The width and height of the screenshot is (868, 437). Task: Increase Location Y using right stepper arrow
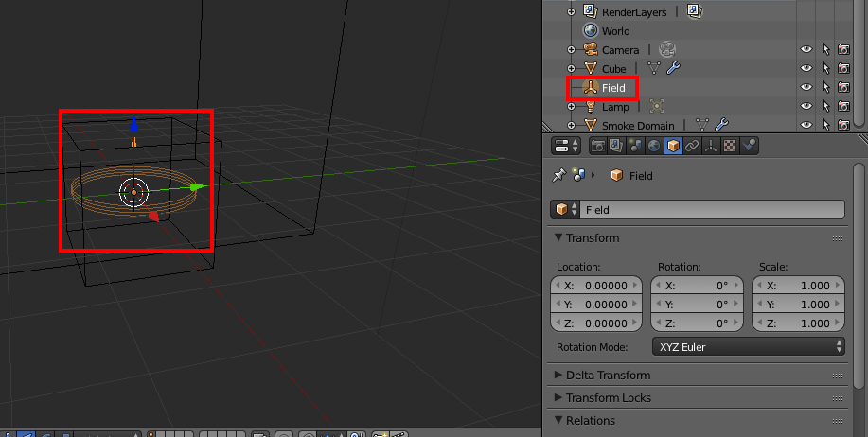[635, 305]
